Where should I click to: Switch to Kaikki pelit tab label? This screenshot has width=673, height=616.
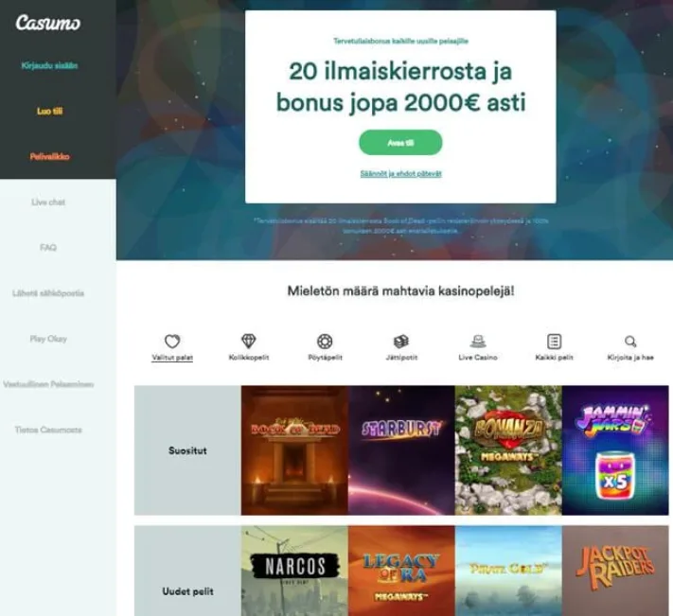[x=554, y=358]
